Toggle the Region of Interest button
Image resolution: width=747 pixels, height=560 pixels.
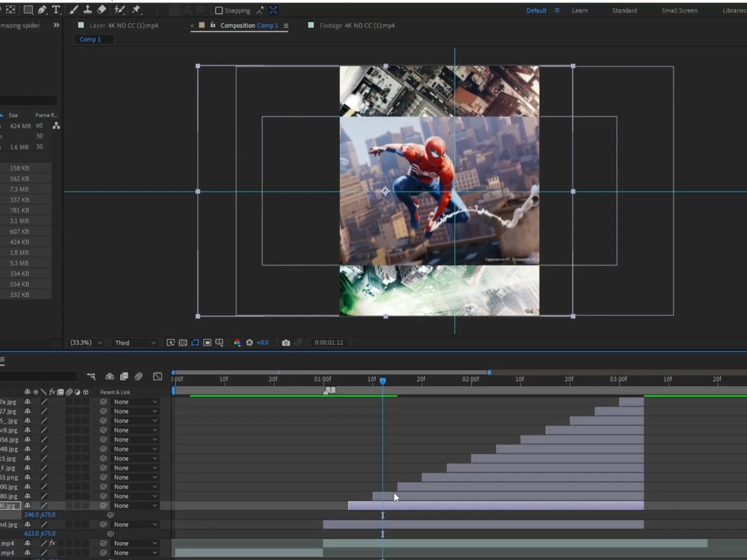207,343
